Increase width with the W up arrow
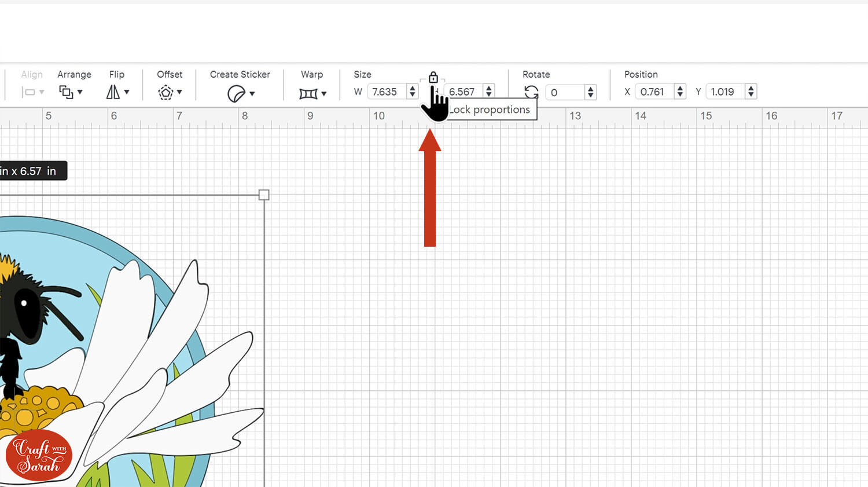The image size is (868, 487). [412, 88]
